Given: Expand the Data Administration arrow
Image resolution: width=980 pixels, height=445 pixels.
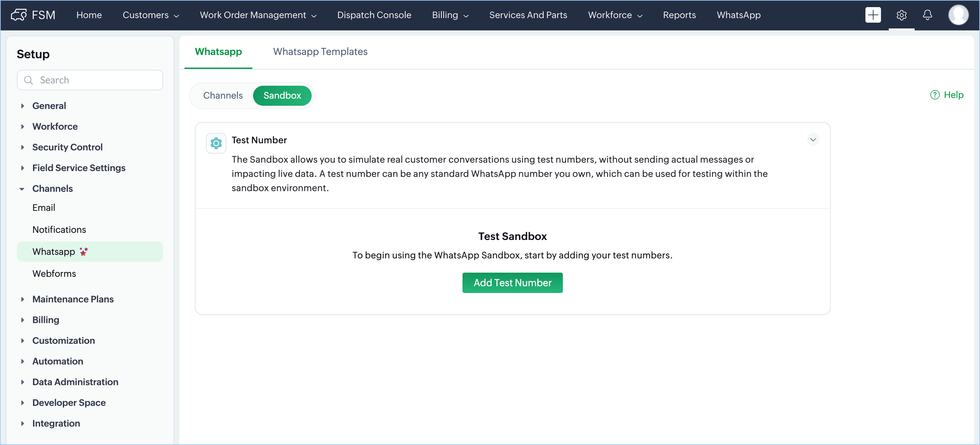Looking at the screenshot, I should [x=22, y=382].
